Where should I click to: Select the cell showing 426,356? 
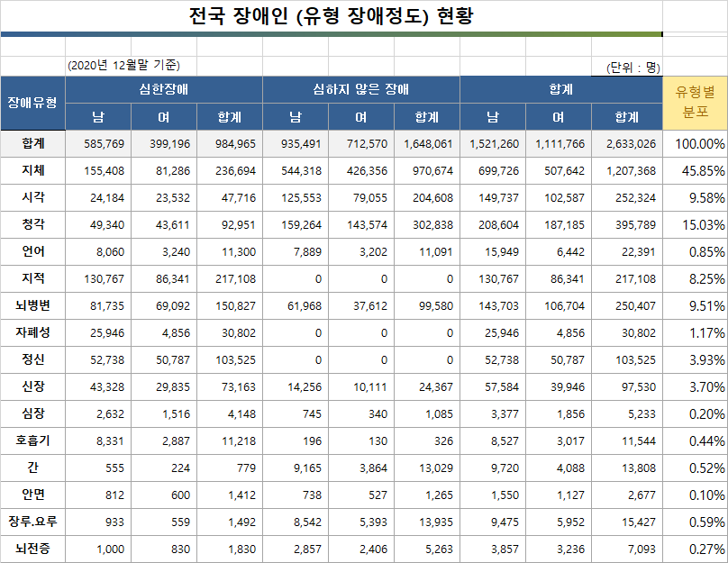click(361, 170)
